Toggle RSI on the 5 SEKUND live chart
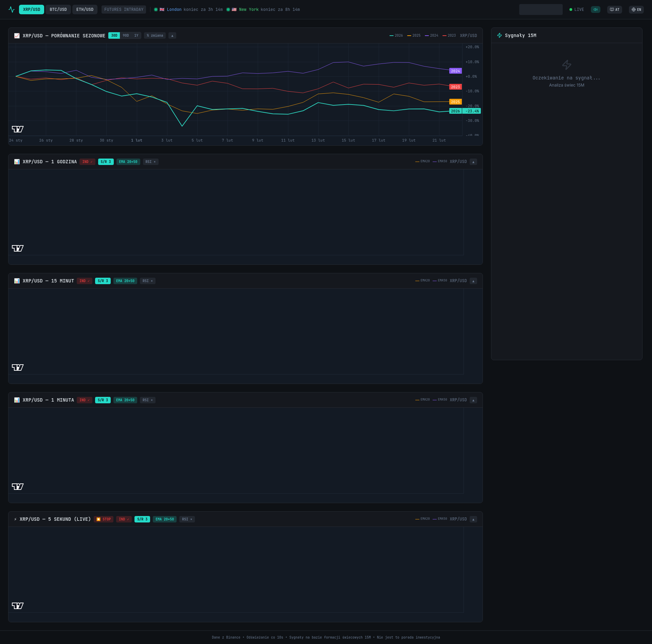The width and height of the screenshot is (652, 644). [187, 519]
